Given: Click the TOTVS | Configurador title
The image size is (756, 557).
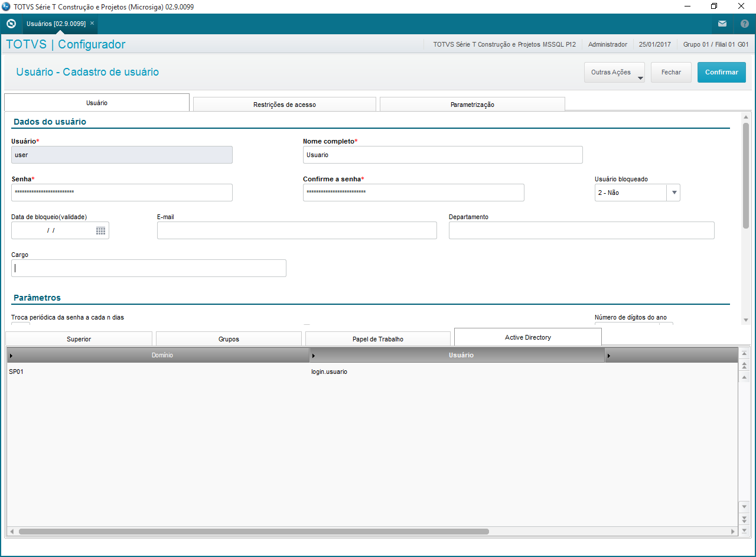Looking at the screenshot, I should click(66, 44).
